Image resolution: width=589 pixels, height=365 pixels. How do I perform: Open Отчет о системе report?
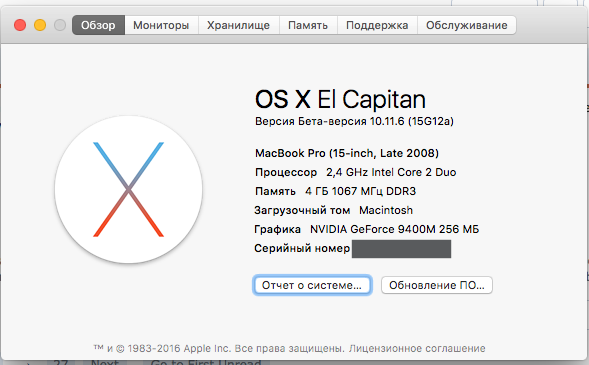(x=312, y=285)
